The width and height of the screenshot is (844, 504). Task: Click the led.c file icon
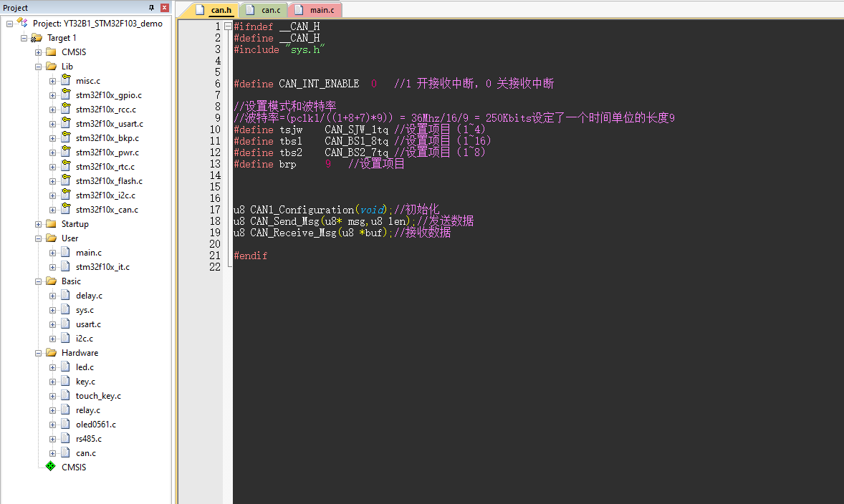66,367
